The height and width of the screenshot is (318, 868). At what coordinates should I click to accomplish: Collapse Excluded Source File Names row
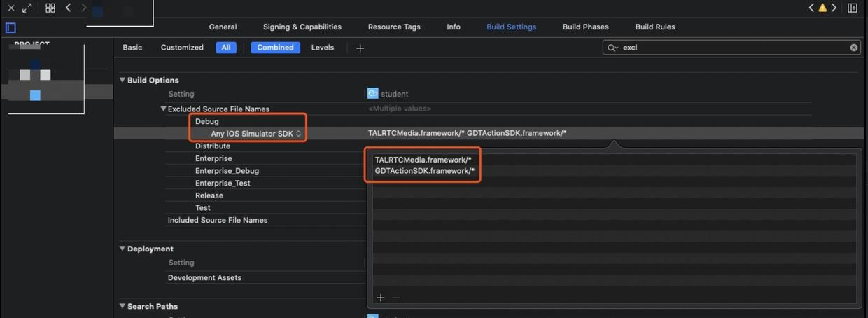(x=164, y=109)
